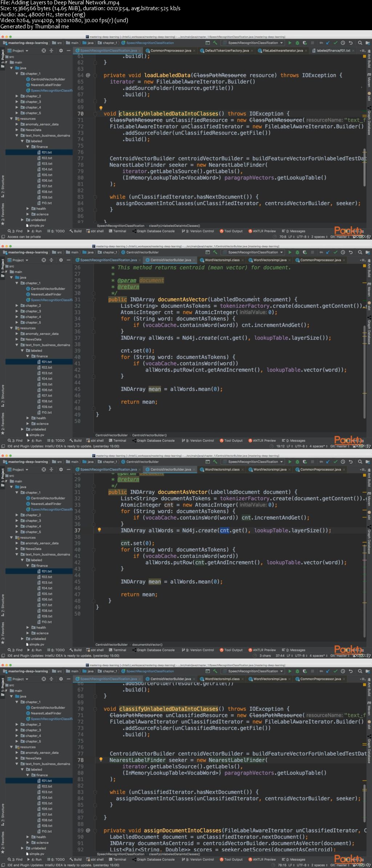Click the Debug bug icon in the 00:03:07 frame
372x868 pixels.
tap(297, 671)
